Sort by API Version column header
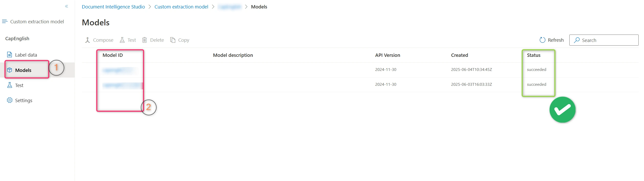The width and height of the screenshot is (644, 181). 388,55
